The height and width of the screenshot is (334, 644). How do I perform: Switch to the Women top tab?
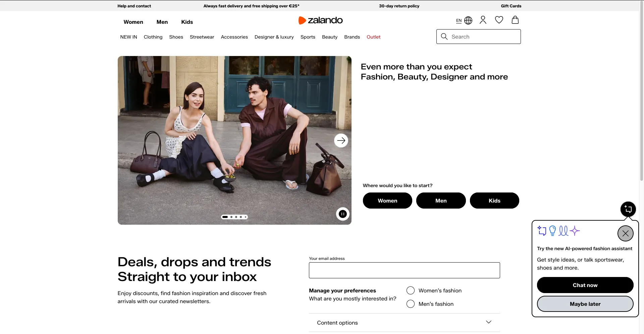tap(133, 22)
